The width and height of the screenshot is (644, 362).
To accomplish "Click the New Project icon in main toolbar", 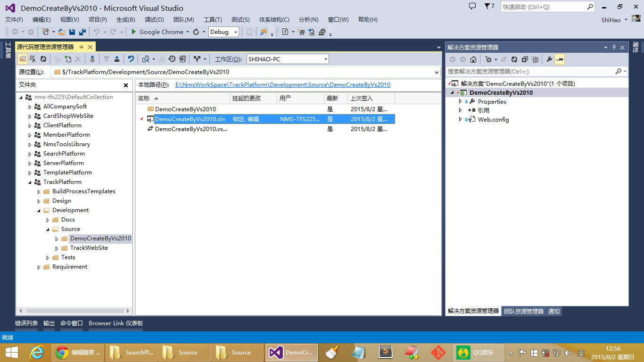I will click(47, 32).
